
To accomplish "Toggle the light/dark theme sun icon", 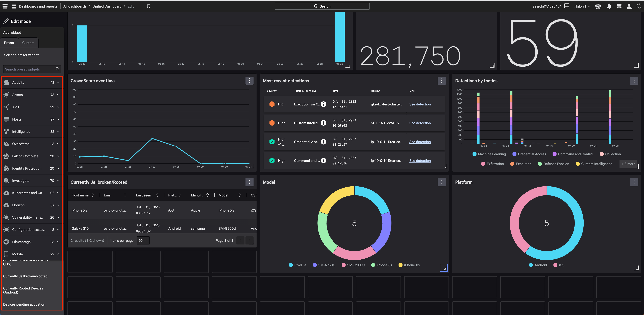I will pyautogui.click(x=639, y=6).
